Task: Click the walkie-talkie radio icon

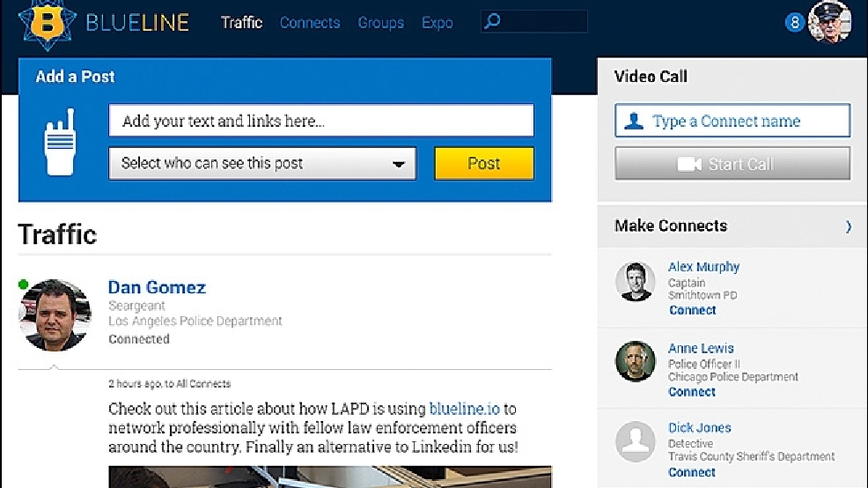Action: tap(60, 142)
